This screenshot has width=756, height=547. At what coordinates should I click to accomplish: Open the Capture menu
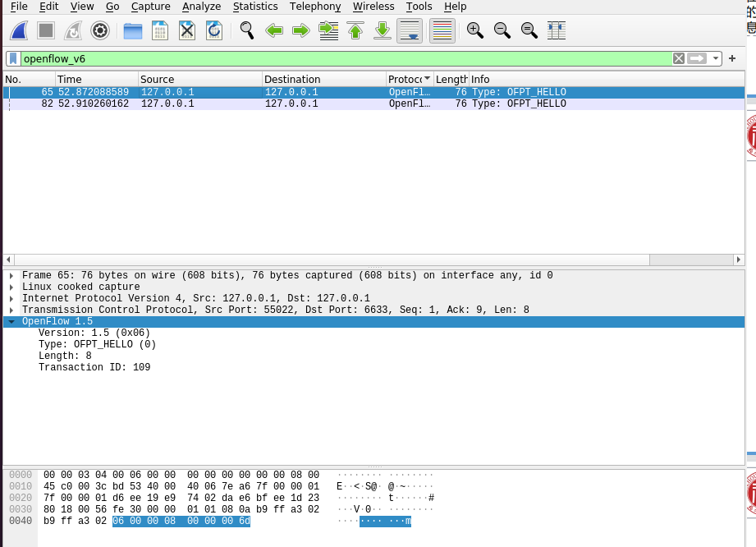pos(150,7)
